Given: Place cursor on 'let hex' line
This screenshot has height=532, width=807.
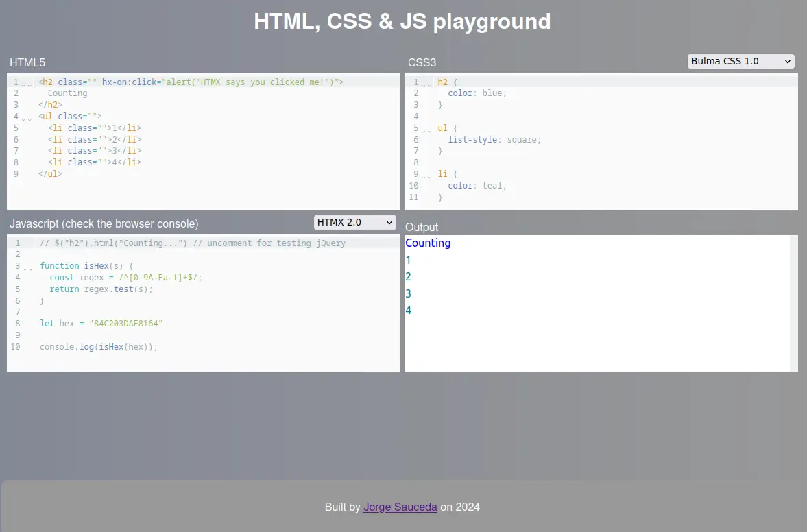Looking at the screenshot, I should (101, 323).
